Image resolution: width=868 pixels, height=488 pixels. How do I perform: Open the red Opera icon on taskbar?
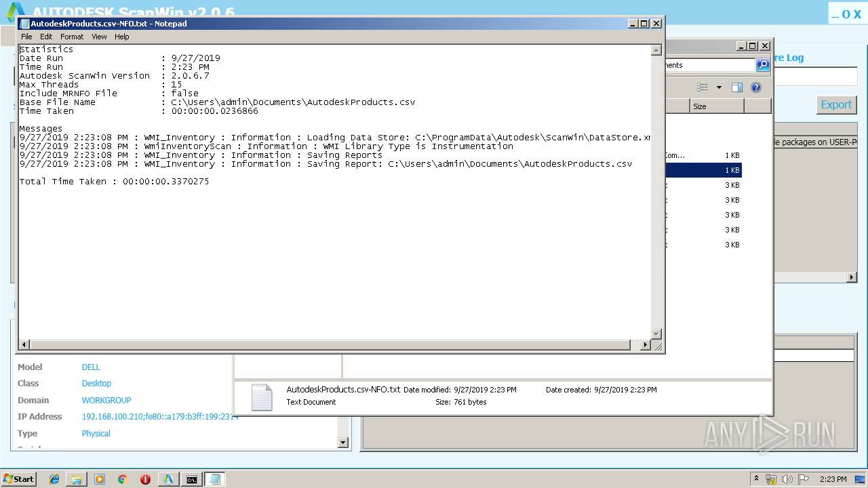[x=145, y=479]
